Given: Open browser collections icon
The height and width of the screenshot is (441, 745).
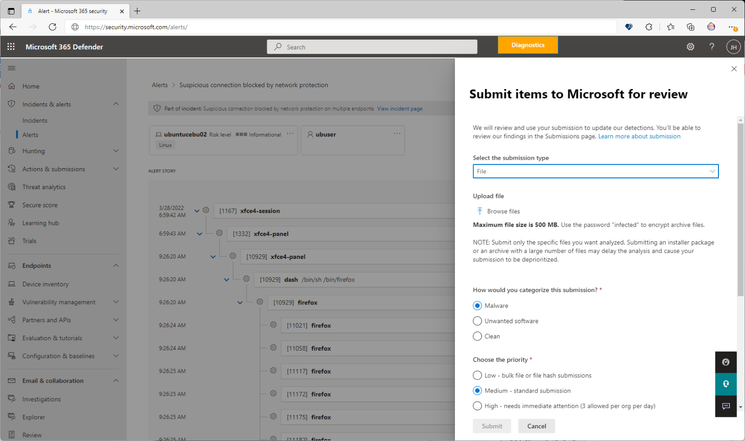Looking at the screenshot, I should [x=691, y=27].
